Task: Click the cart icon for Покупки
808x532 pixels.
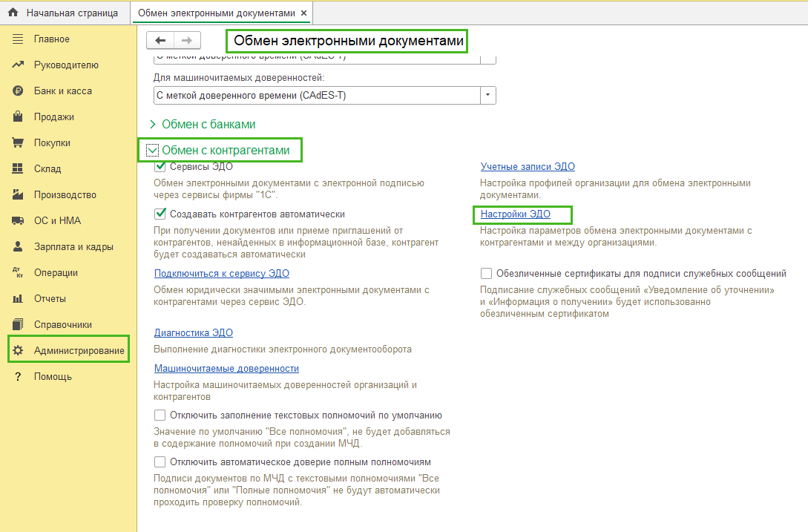Action: pyautogui.click(x=18, y=142)
